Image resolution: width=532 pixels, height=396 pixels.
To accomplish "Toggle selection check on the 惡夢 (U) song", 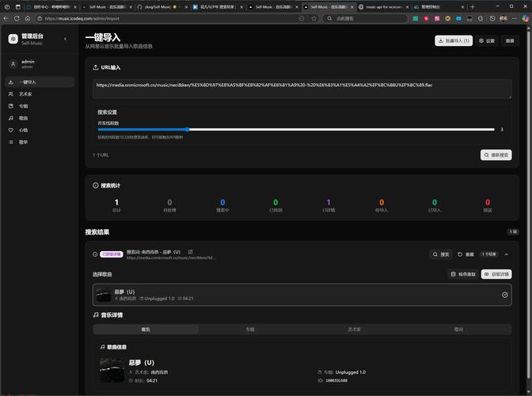I will click(504, 295).
